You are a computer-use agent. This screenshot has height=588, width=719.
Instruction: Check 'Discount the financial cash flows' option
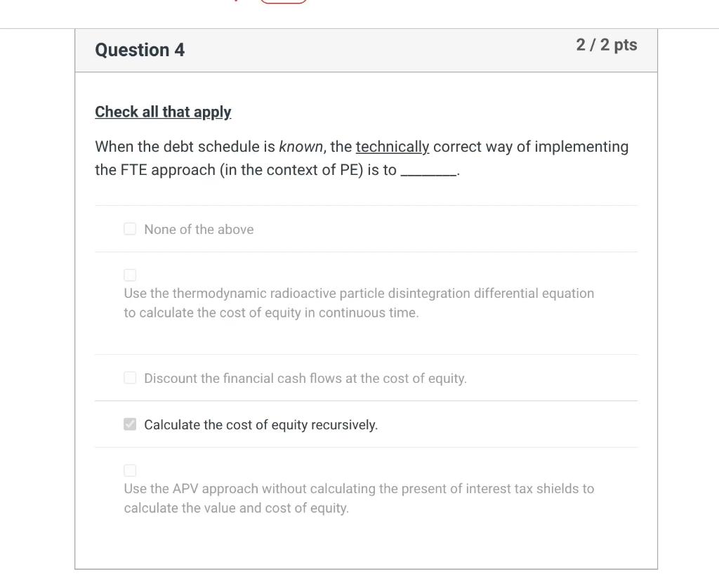click(130, 377)
